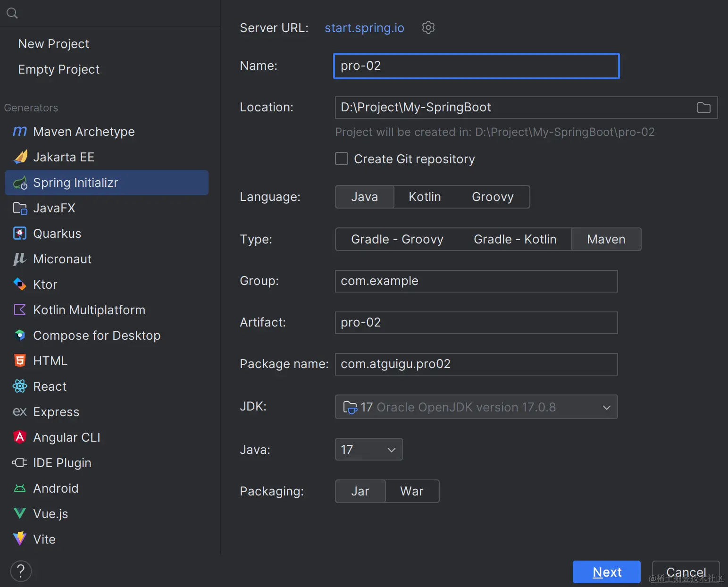Focus the Artifact field
The width and height of the screenshot is (728, 587).
pos(476,323)
